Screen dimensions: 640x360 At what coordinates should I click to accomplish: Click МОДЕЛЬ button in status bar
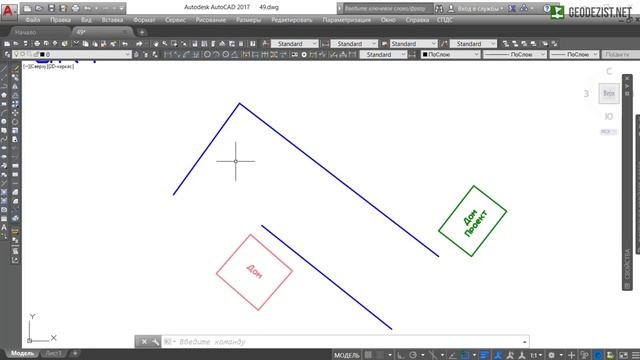(x=347, y=355)
